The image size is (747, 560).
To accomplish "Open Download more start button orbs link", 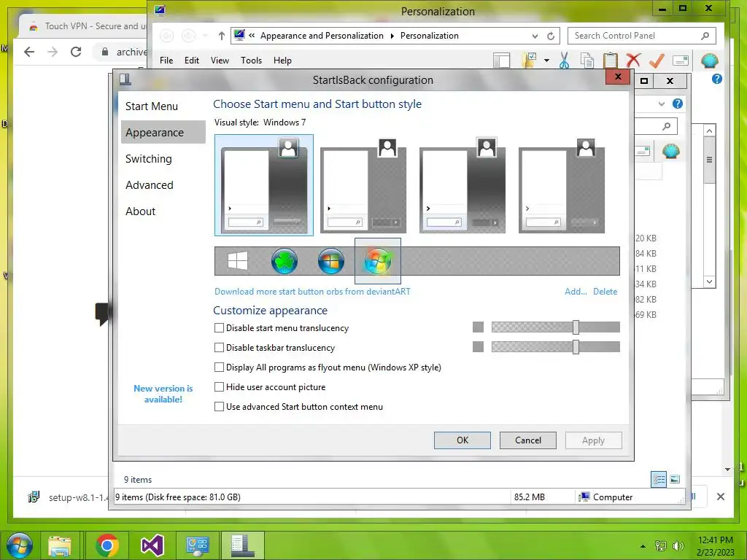I will tap(312, 292).
